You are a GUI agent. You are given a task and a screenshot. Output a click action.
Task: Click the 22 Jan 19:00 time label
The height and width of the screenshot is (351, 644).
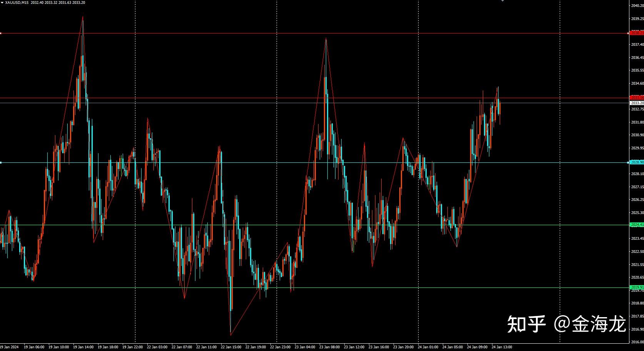coord(255,347)
